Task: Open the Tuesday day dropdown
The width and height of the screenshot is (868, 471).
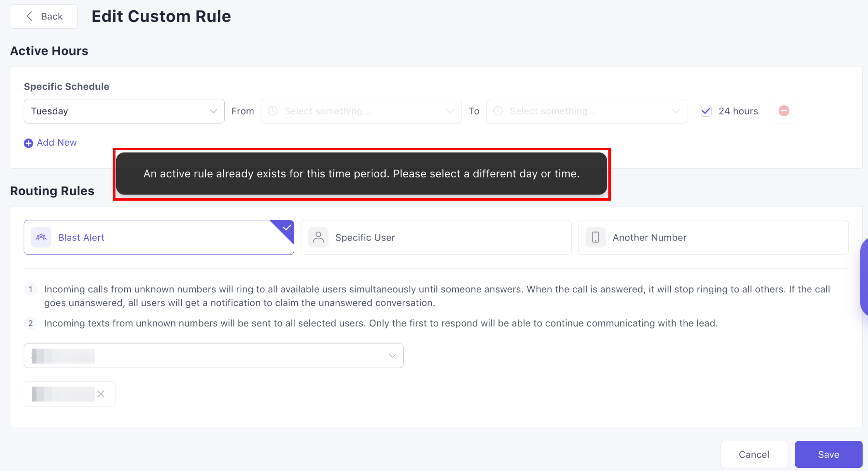Action: pyautogui.click(x=124, y=111)
